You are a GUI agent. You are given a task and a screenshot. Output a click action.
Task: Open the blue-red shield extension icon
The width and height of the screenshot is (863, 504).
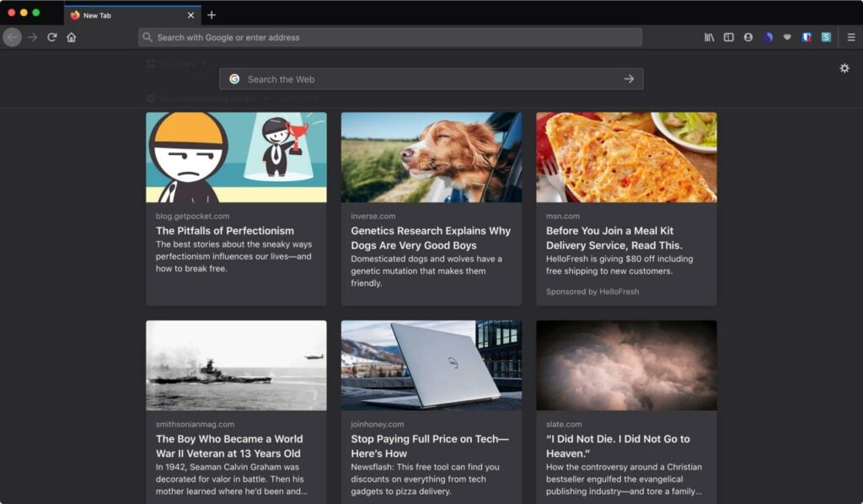[x=807, y=37]
